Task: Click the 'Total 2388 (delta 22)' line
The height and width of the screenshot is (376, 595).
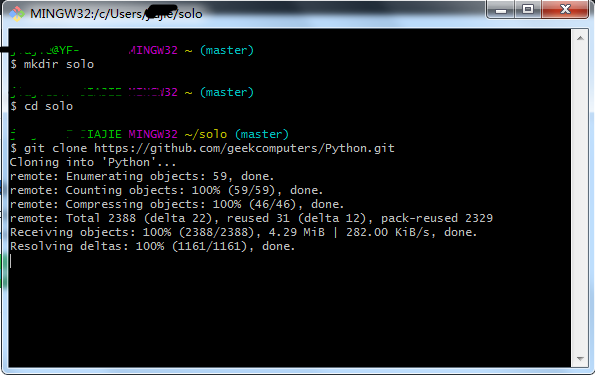Action: [x=251, y=218]
